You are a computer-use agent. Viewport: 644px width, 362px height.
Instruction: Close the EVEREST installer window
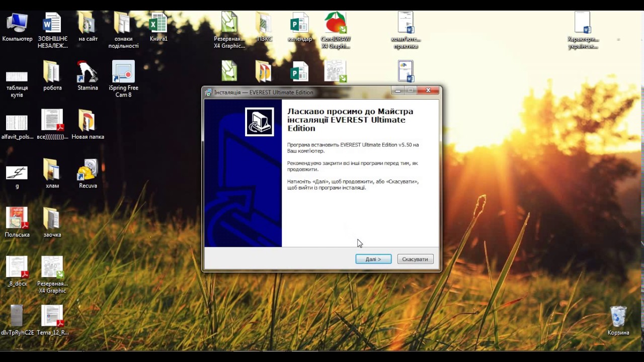[x=428, y=90]
